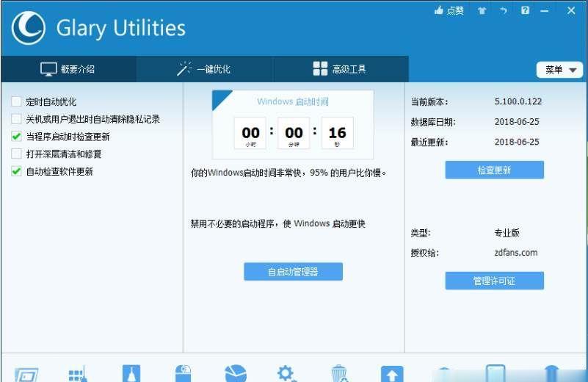Enable 定时自动优化 checkbox
Viewport: 588px width, 382px height.
(x=16, y=101)
